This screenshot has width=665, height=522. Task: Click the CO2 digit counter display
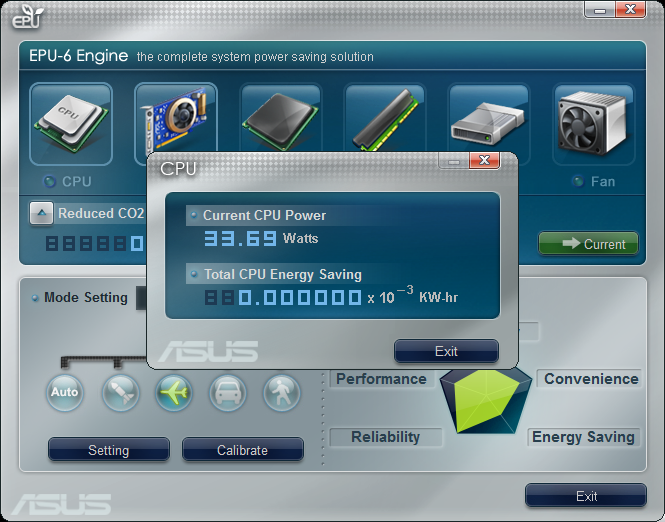pos(95,243)
